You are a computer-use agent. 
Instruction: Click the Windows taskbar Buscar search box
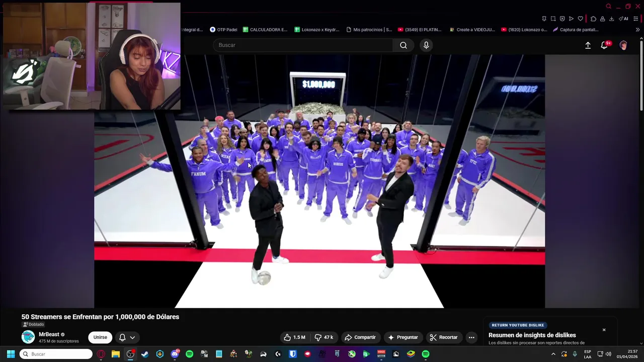(56, 354)
